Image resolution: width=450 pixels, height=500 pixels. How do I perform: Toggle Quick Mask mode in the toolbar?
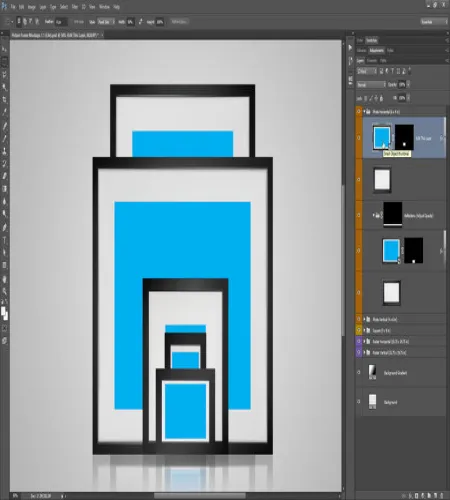point(4,328)
